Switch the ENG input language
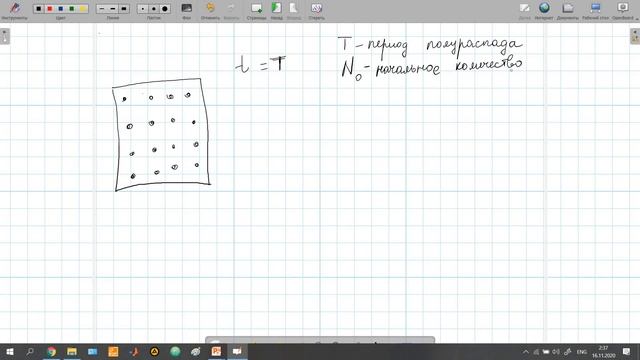This screenshot has width=640, height=360. pos(582,352)
